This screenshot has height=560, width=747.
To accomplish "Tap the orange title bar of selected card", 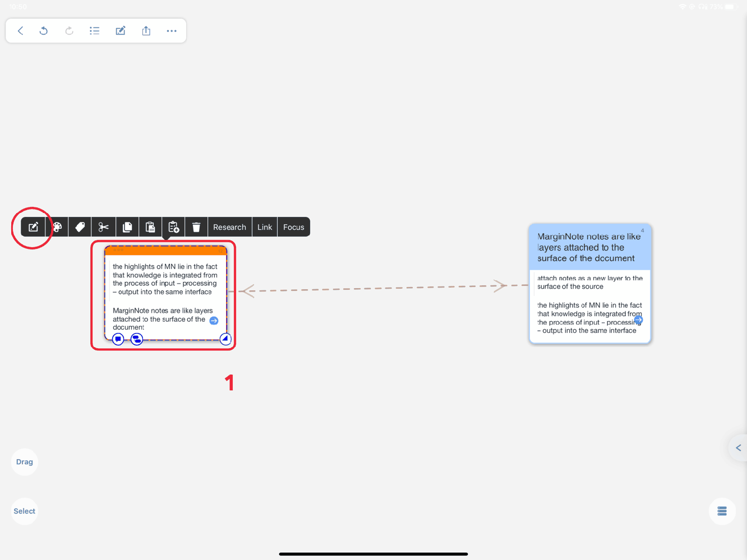I will point(165,251).
